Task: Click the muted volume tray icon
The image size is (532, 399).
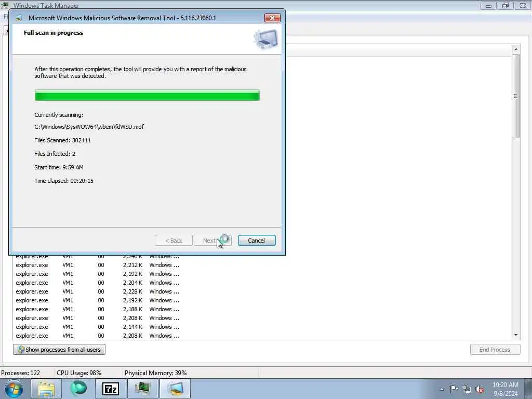Action: (x=480, y=389)
